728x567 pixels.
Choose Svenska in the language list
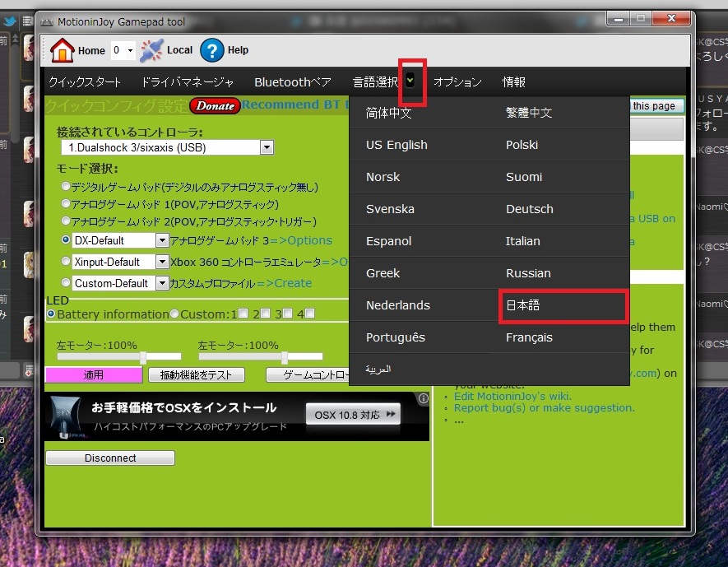coord(420,209)
